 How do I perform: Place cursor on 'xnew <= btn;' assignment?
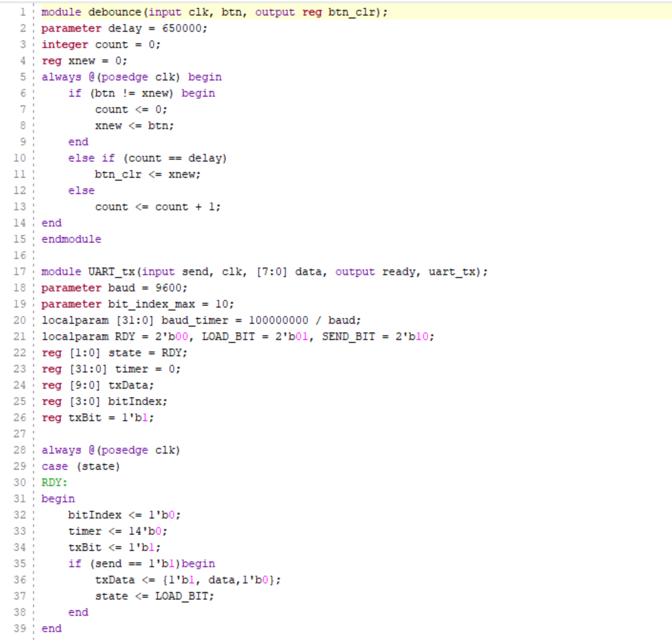134,126
